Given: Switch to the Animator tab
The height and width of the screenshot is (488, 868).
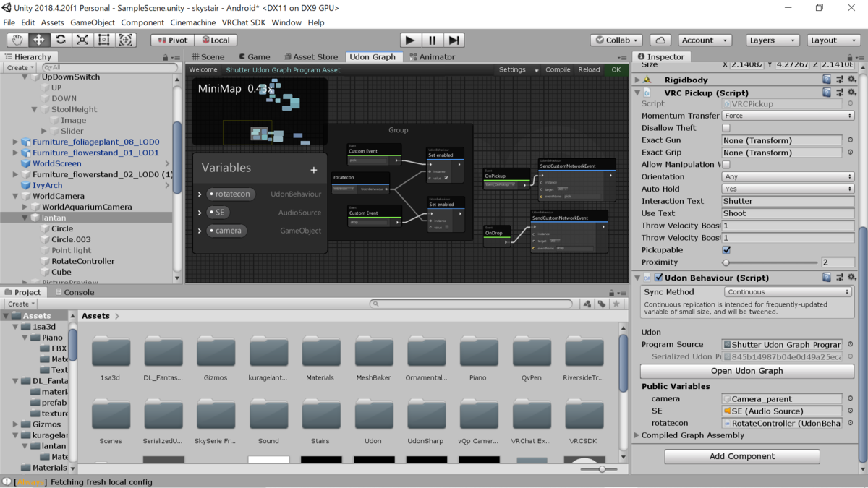Looking at the screenshot, I should pyautogui.click(x=432, y=56).
